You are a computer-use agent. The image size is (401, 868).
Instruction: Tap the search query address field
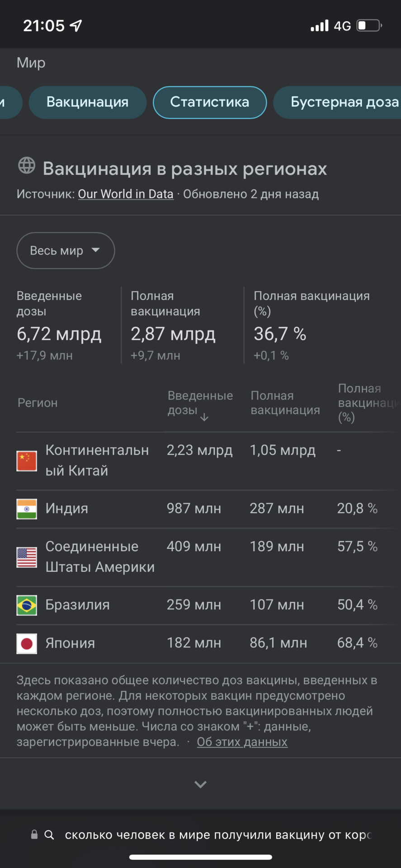coord(218,835)
